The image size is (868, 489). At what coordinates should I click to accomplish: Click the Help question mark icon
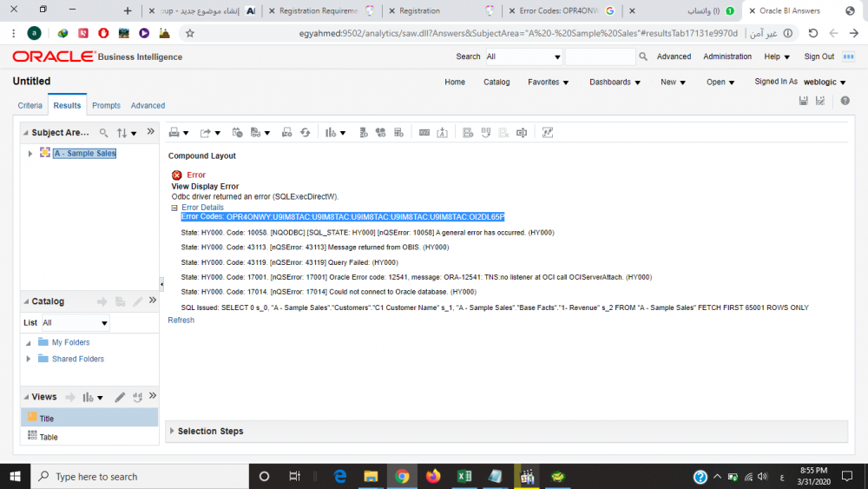tap(845, 101)
